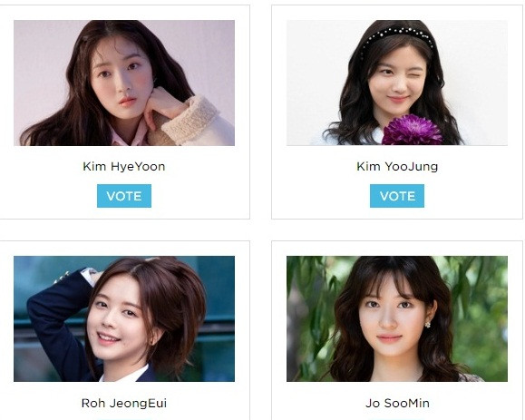Click the Roh JeongEui name label

[124, 403]
